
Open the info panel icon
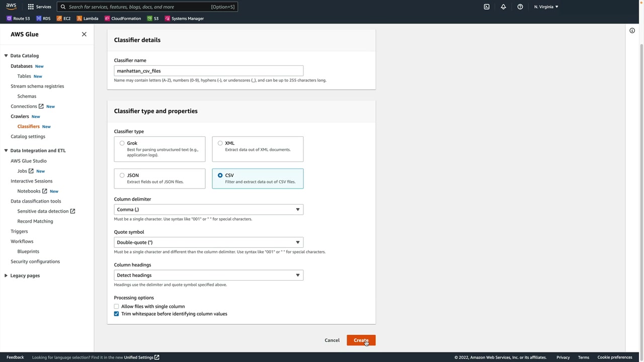632,31
